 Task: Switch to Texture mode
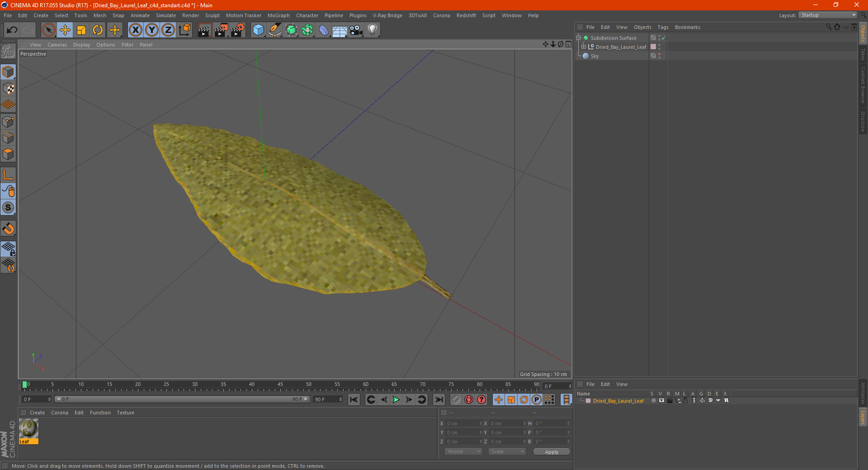tap(8, 89)
